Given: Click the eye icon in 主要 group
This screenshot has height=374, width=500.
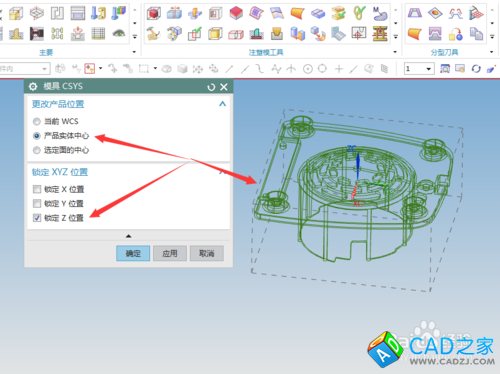Looking at the screenshot, I should pyautogui.click(x=119, y=33).
